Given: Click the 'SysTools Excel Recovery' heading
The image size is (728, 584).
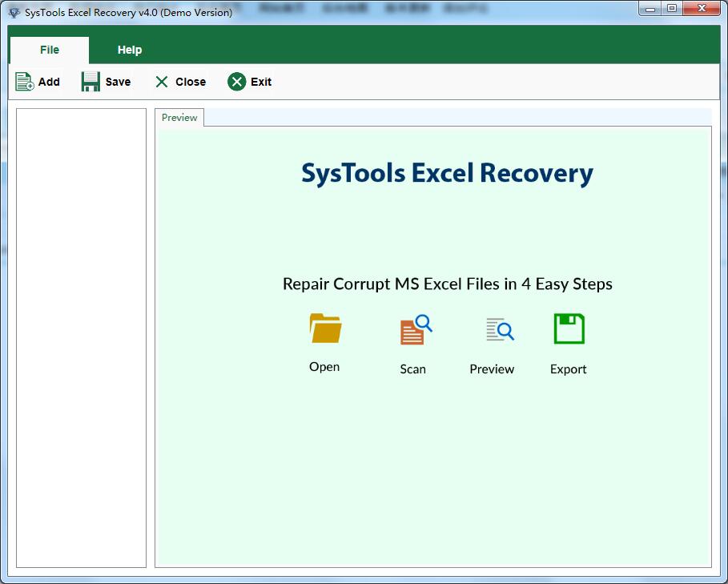Looking at the screenshot, I should pos(447,173).
